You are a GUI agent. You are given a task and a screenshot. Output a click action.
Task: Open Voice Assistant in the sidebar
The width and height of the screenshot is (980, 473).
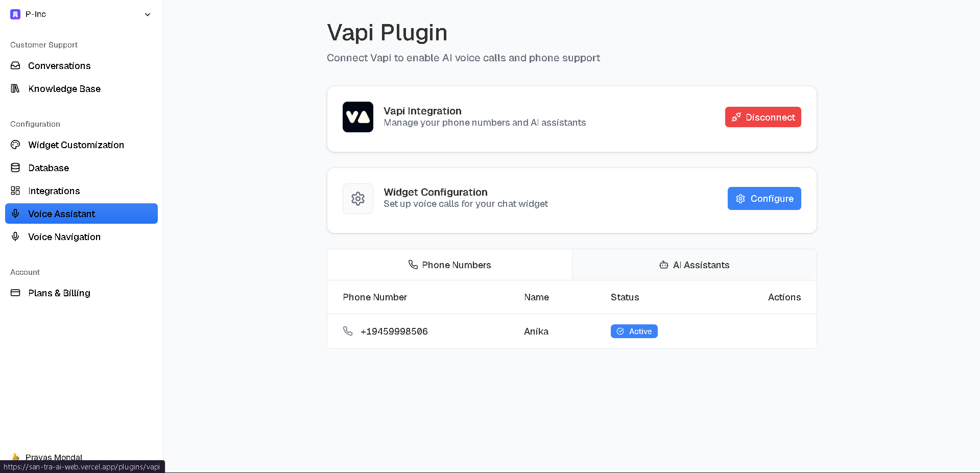(x=81, y=214)
